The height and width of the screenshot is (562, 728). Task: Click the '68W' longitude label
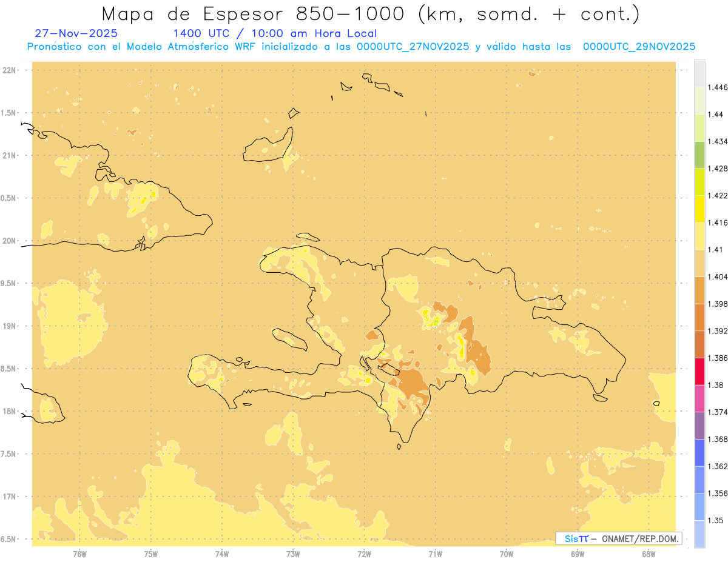tap(649, 554)
